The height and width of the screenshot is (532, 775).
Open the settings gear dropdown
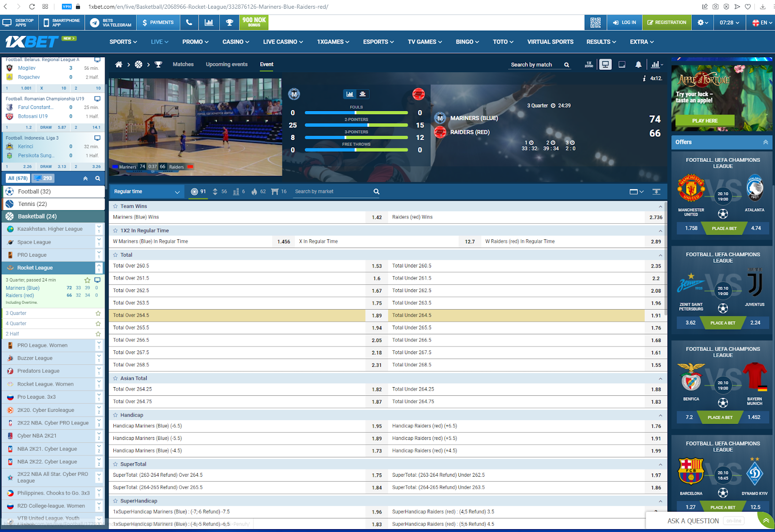click(703, 22)
